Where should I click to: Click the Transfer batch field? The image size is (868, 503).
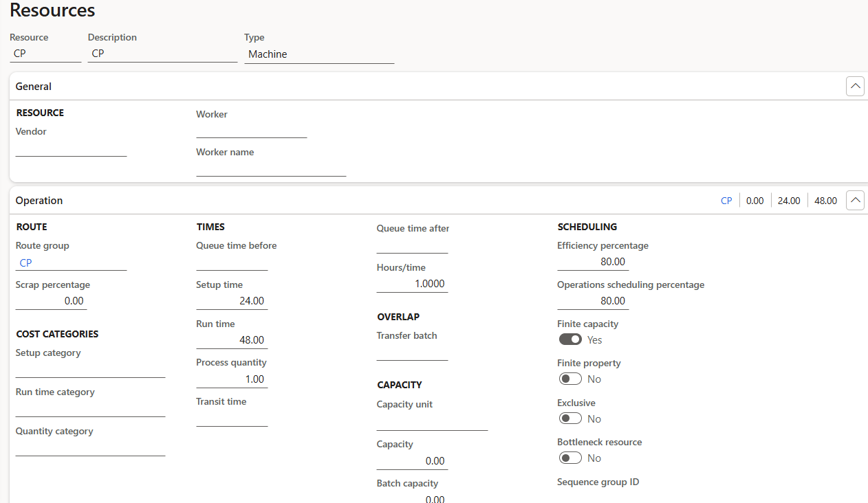(x=412, y=353)
